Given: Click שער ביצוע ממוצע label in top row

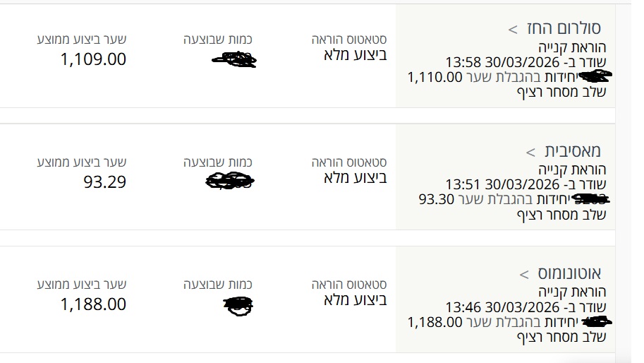Looking at the screenshot, I should (82, 40).
